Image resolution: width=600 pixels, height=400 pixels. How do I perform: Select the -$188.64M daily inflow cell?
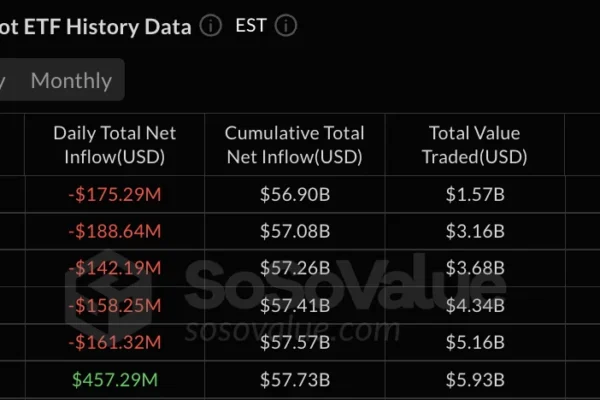coord(114,232)
